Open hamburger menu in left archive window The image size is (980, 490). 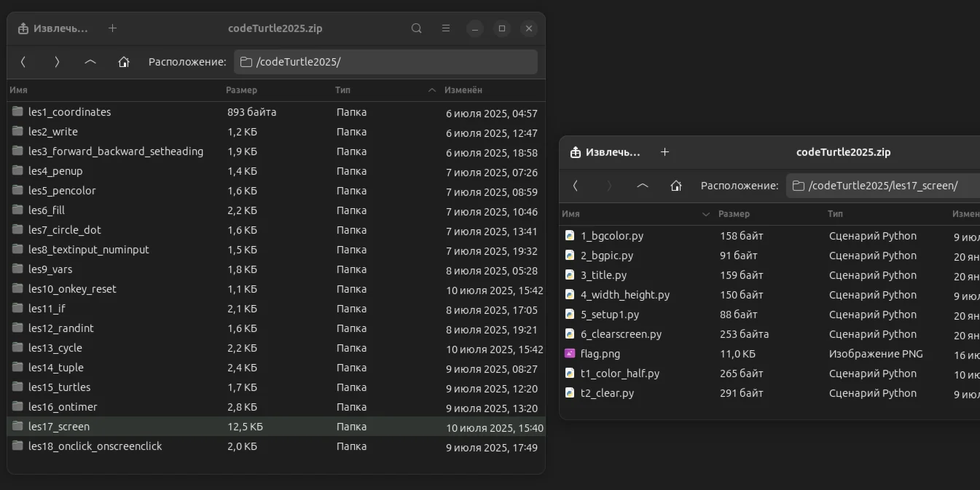(x=446, y=28)
